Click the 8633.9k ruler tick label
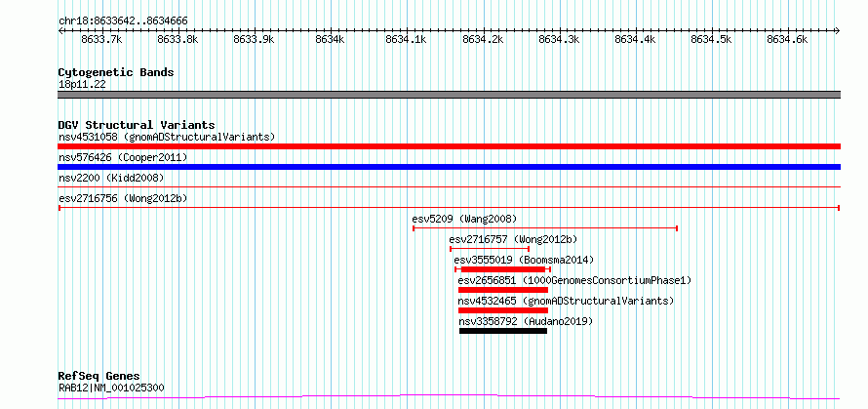 [x=255, y=39]
